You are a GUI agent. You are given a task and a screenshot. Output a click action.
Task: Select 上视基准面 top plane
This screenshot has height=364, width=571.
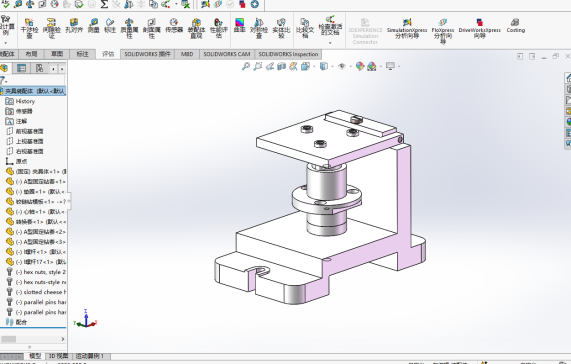(x=25, y=141)
